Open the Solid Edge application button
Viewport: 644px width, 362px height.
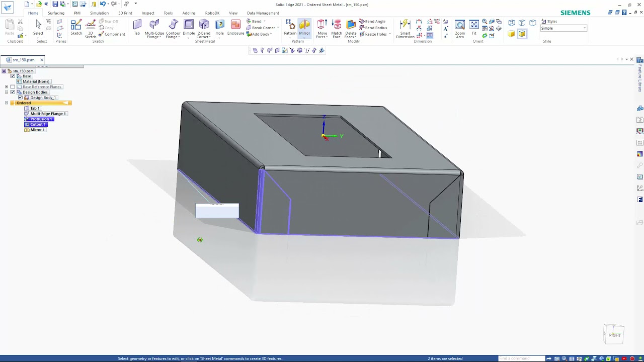point(8,7)
